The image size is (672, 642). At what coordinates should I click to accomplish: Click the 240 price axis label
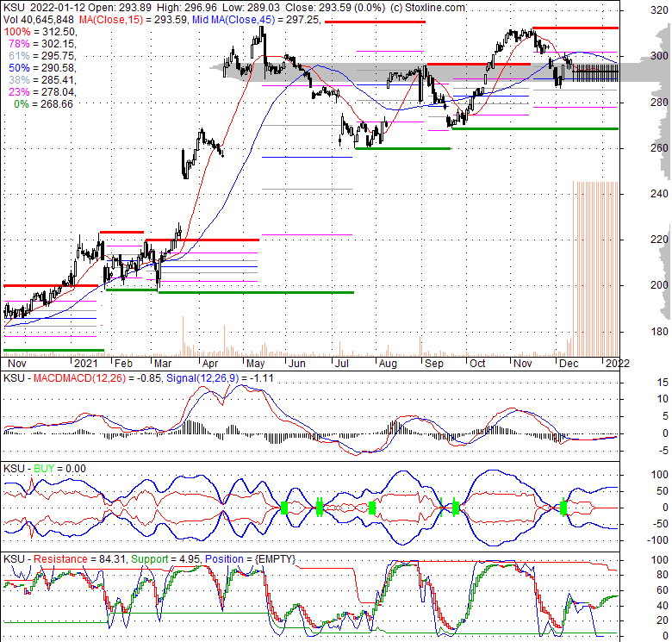[x=659, y=194]
